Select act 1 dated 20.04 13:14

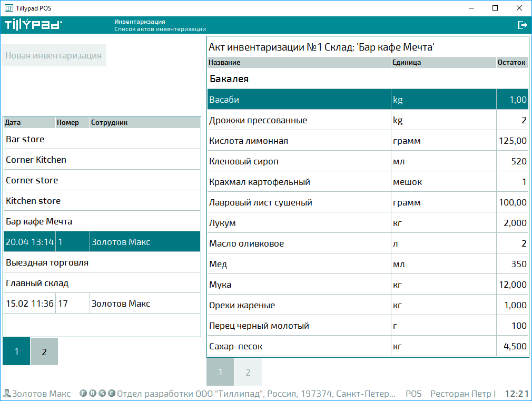[x=102, y=242]
